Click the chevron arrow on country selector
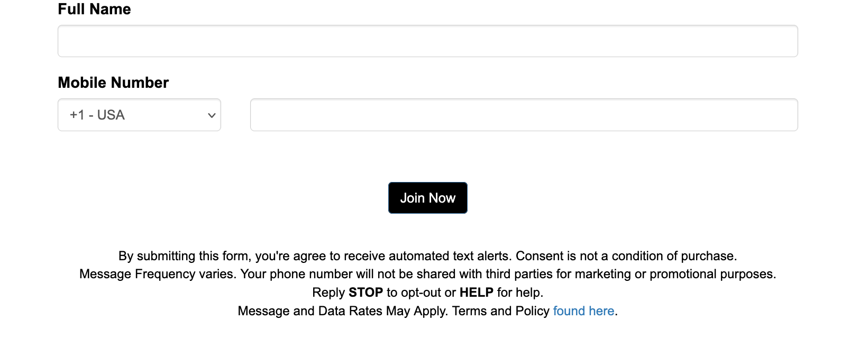This screenshot has width=868, height=347. [x=212, y=115]
